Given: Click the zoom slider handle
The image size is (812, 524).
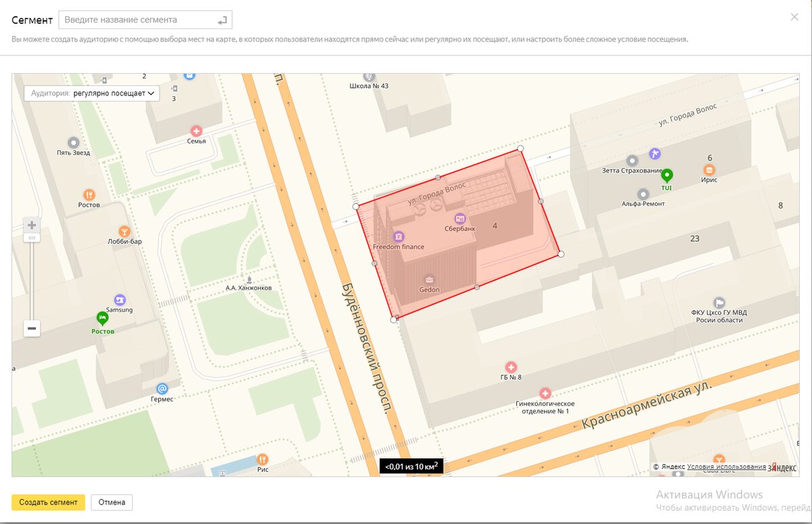Looking at the screenshot, I should [x=32, y=238].
